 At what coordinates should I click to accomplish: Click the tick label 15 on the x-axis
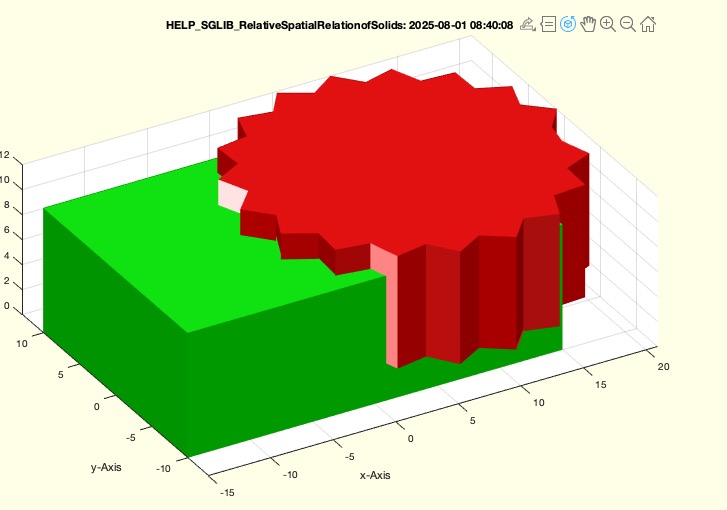[x=602, y=384]
